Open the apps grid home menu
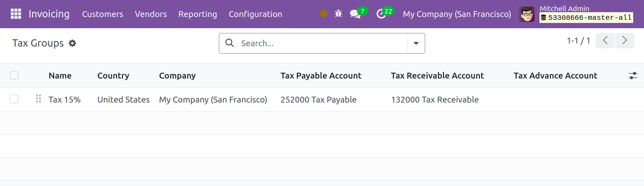The height and width of the screenshot is (186, 644). (x=16, y=14)
